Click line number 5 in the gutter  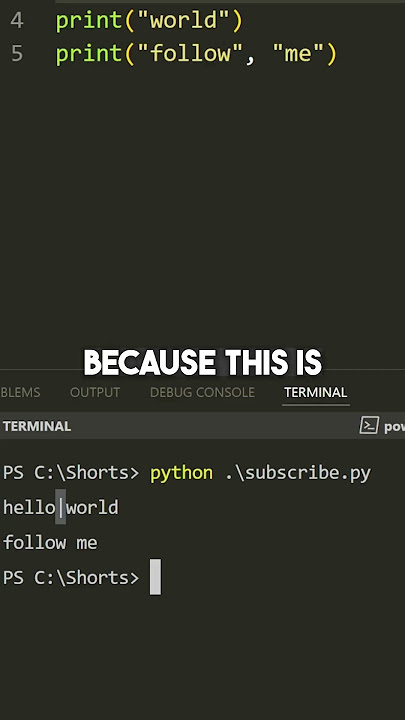pyautogui.click(x=17, y=53)
